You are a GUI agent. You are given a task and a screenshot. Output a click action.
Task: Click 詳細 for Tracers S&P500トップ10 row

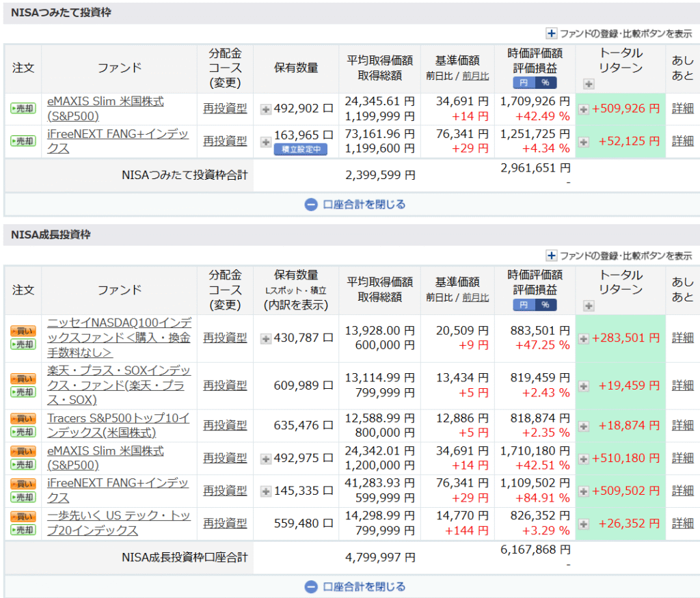(683, 425)
